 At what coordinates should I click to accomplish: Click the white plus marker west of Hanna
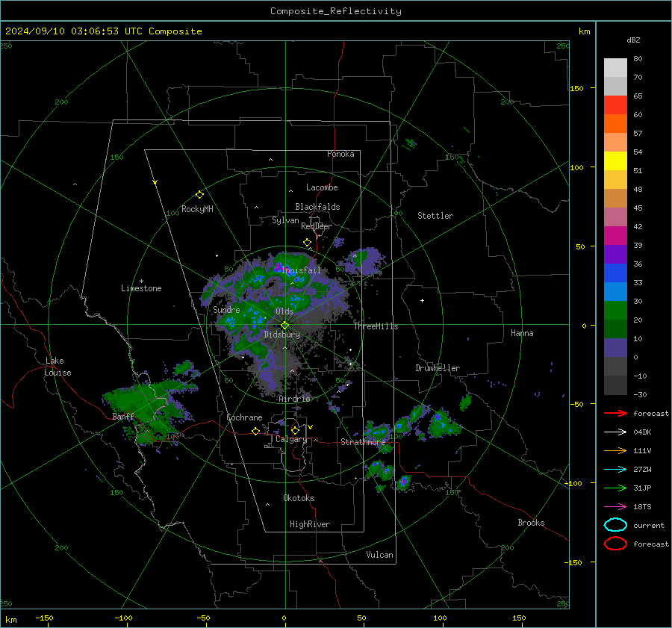(422, 300)
